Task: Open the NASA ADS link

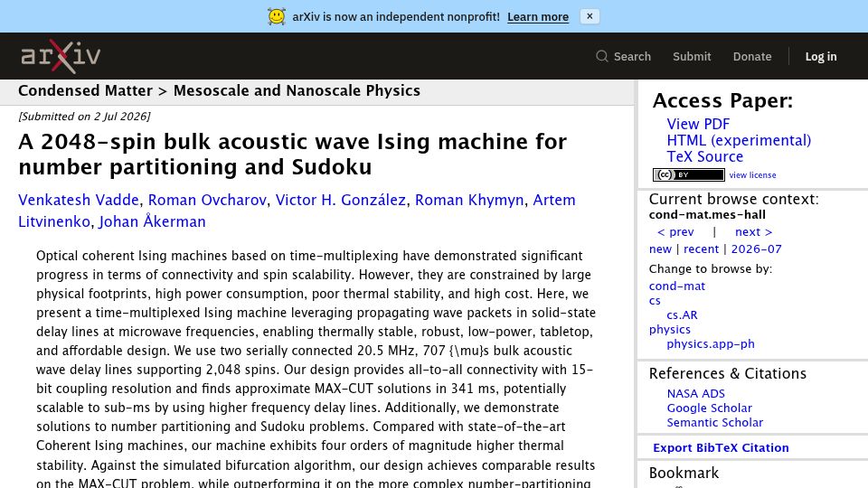Action: (695, 393)
